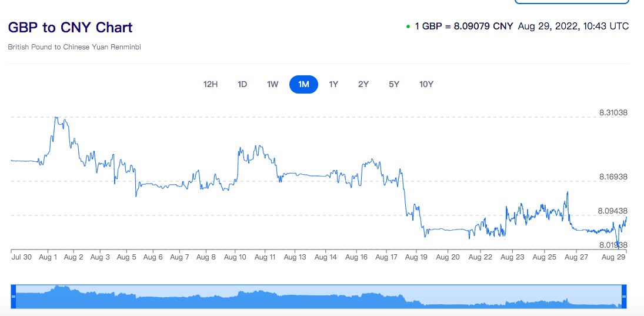Switch chart to 1Y view

[333, 84]
